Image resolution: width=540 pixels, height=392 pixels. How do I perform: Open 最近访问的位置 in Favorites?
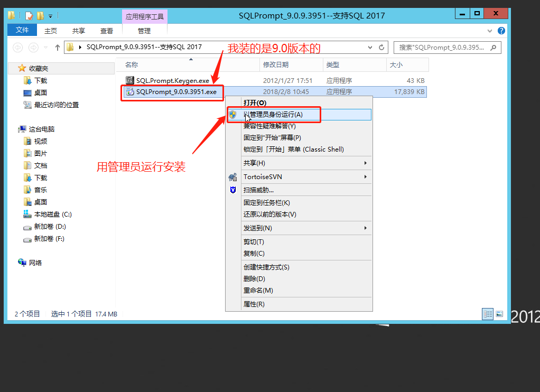[56, 105]
